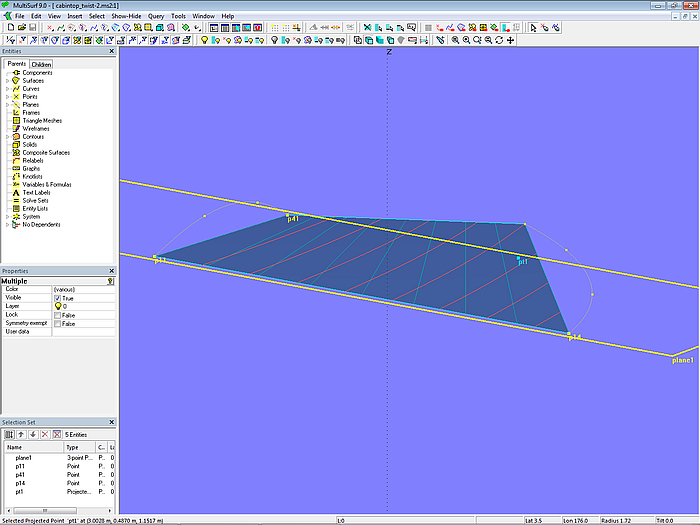Screen dimensions: 700x525
Task: Expand the Points tree node
Action: click(x=7, y=97)
